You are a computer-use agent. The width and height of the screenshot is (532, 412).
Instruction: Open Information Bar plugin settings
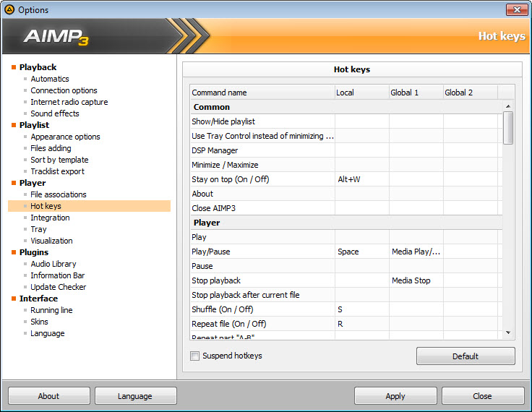coord(58,275)
